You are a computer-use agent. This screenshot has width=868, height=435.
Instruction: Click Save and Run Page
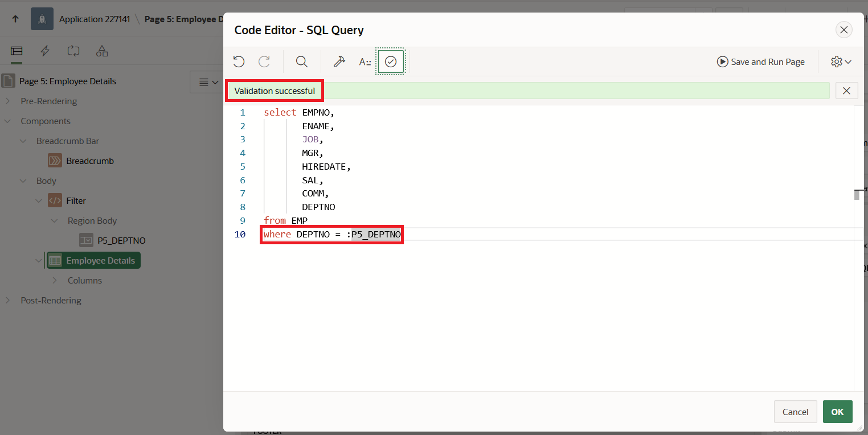tap(760, 61)
